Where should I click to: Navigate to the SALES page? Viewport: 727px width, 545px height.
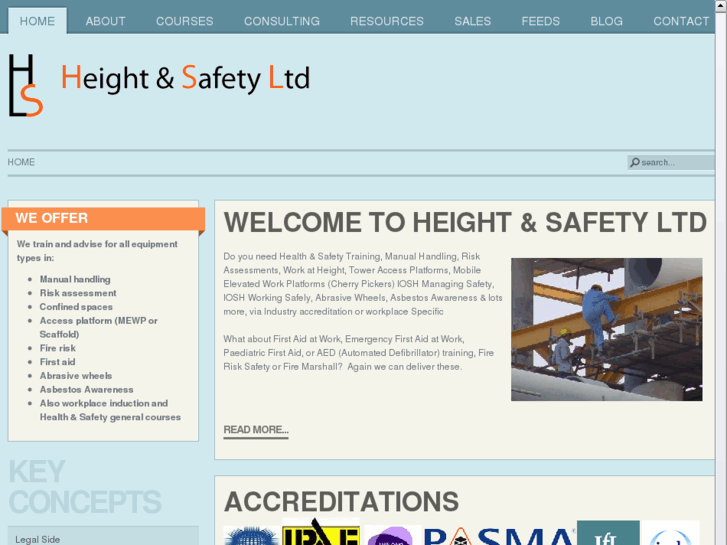(x=472, y=21)
